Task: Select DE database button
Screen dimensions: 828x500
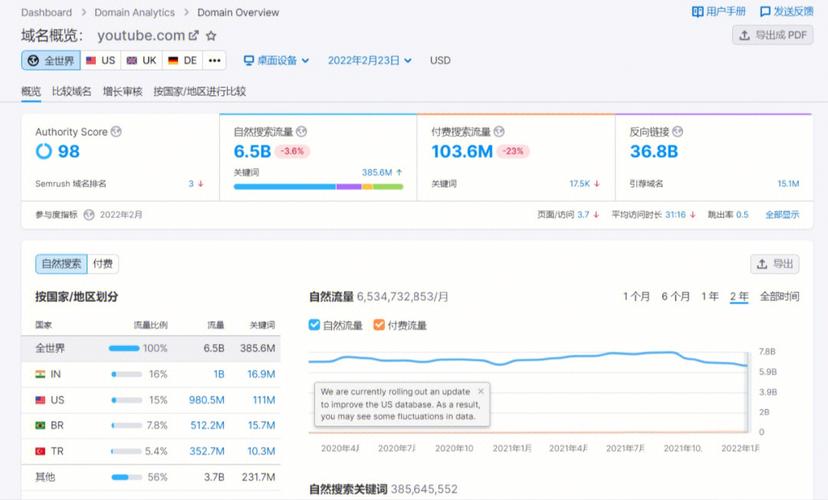Action: [182, 60]
